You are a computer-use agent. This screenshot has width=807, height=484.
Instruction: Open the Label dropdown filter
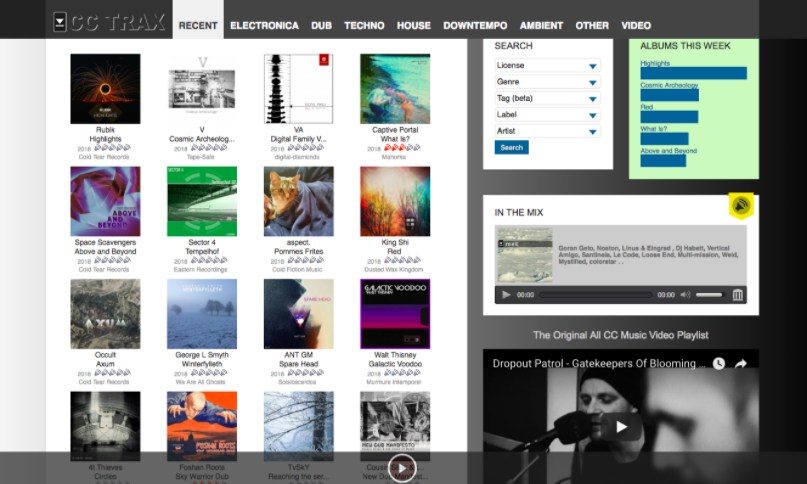pos(547,115)
